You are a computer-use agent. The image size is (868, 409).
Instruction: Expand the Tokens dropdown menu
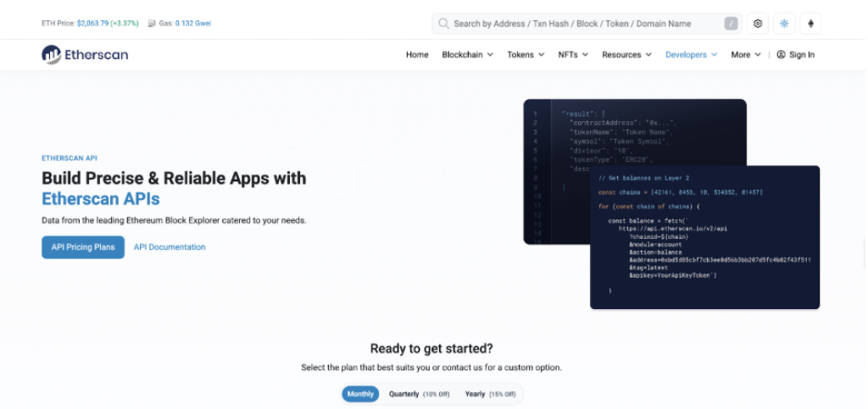[x=526, y=55]
